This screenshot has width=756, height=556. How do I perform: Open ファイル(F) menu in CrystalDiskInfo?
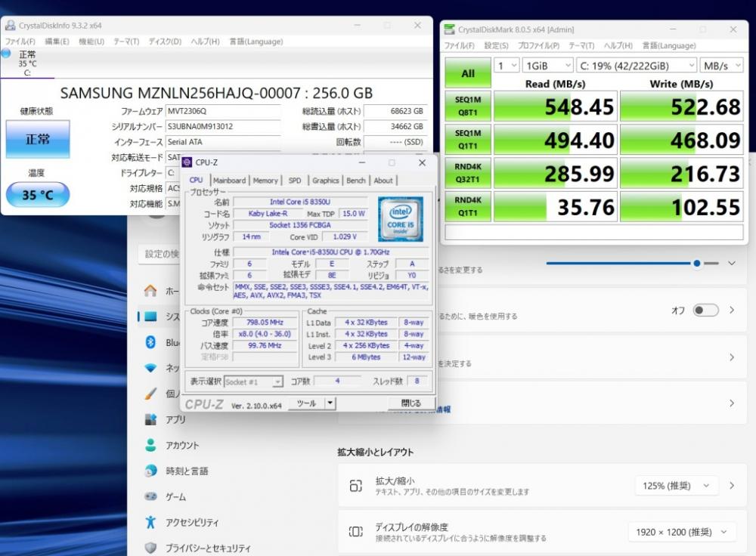coord(20,42)
